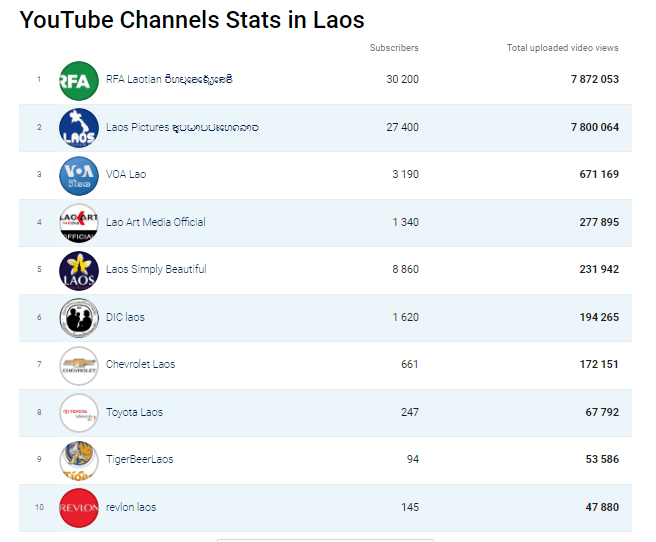Open the Lao Art Media Official link
656x542 pixels.
[156, 222]
